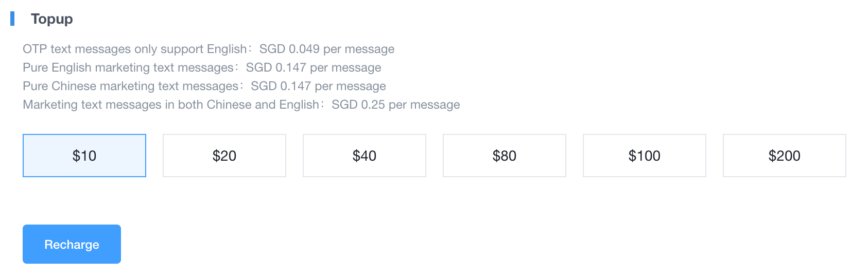Select the $80 amount box

click(505, 156)
